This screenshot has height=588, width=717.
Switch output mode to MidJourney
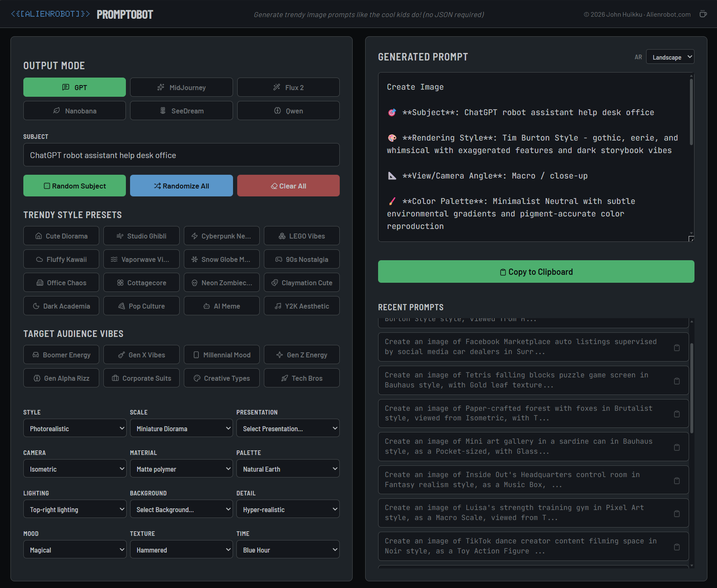181,88
